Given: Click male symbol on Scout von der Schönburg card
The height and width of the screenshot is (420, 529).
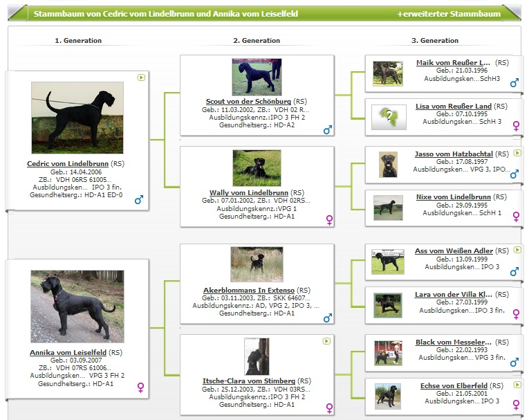Looking at the screenshot, I should (x=328, y=130).
